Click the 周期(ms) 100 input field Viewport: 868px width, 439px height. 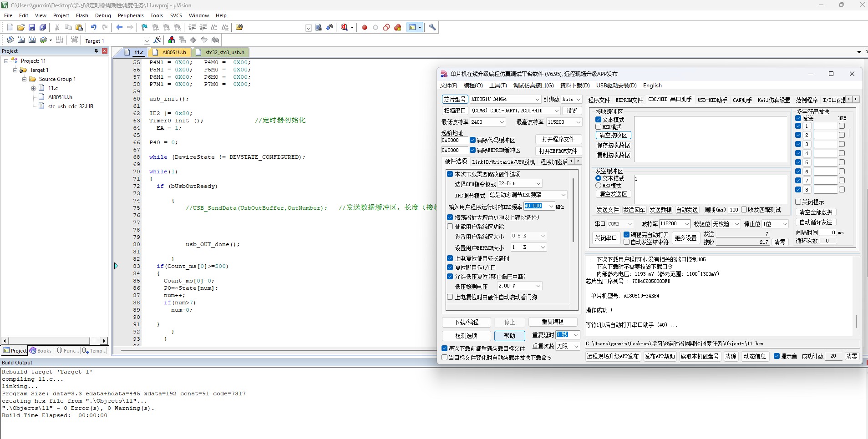[733, 210]
